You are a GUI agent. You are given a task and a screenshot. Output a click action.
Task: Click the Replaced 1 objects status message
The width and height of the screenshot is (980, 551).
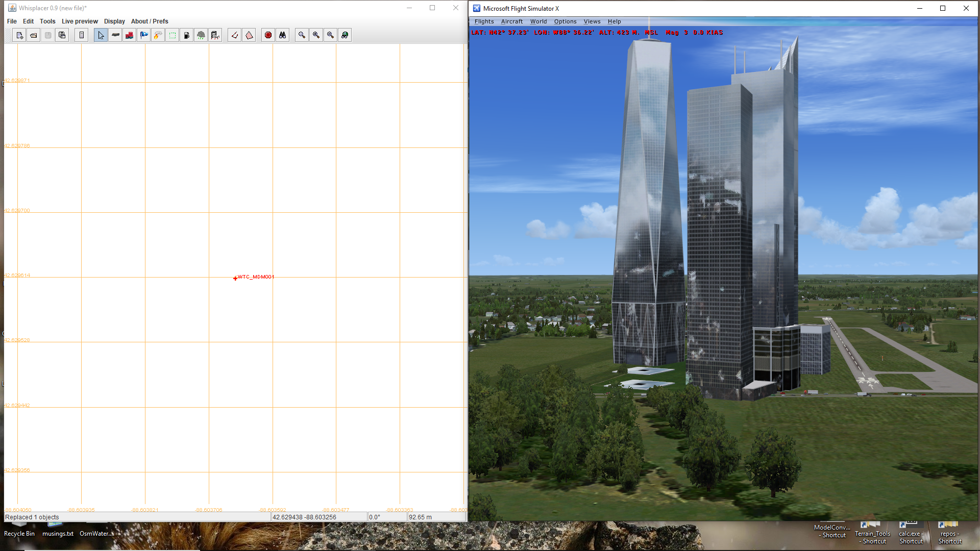point(32,517)
